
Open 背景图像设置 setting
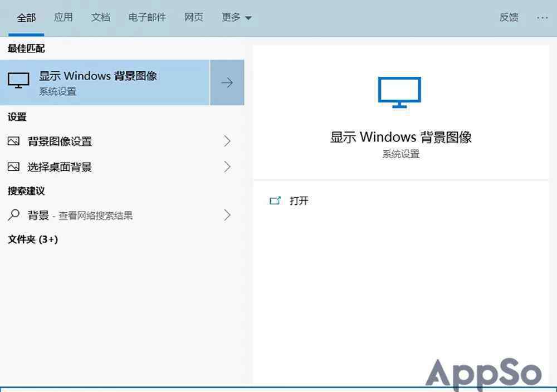point(122,141)
